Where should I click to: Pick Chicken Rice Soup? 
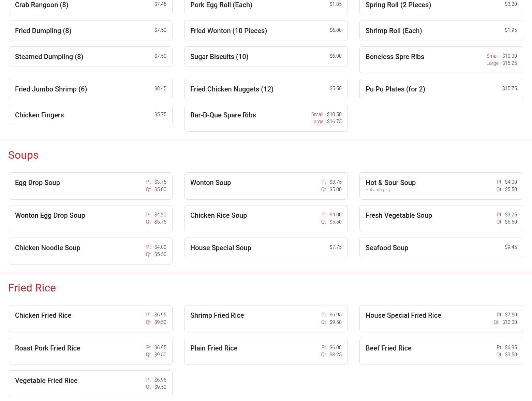tap(266, 219)
